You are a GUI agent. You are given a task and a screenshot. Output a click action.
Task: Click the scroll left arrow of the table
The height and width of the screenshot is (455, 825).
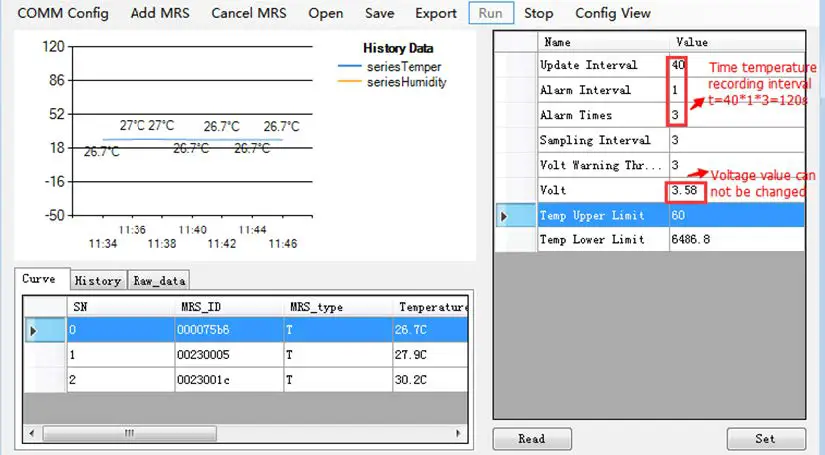click(x=32, y=433)
